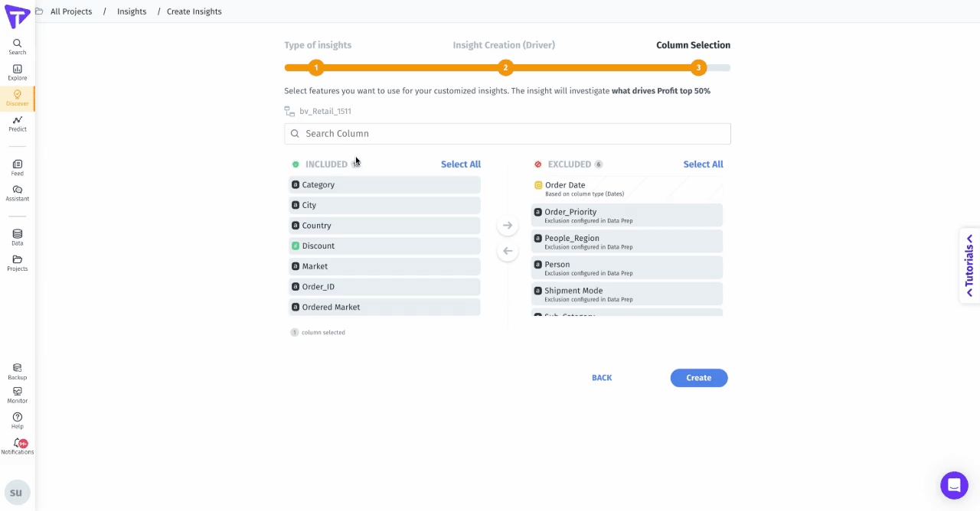Open the Explore section
This screenshot has height=511, width=980.
coord(17,73)
